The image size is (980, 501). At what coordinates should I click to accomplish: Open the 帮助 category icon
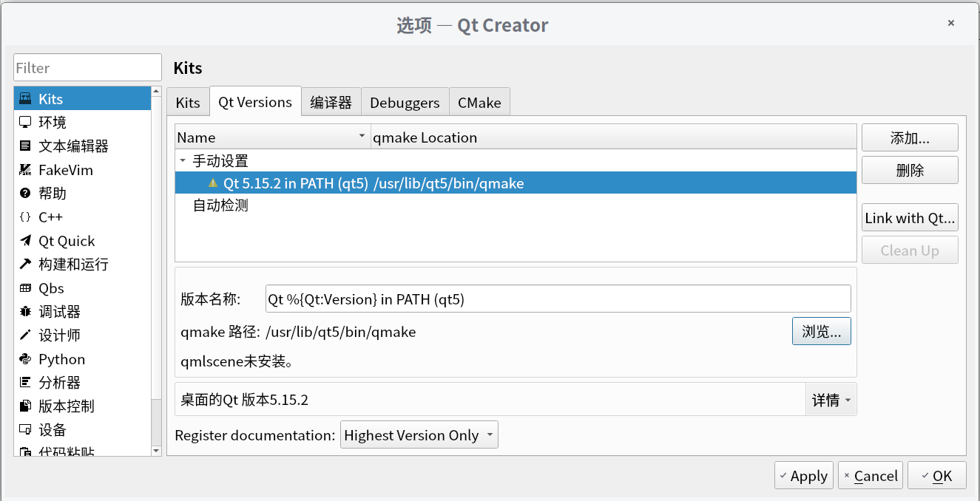(25, 194)
